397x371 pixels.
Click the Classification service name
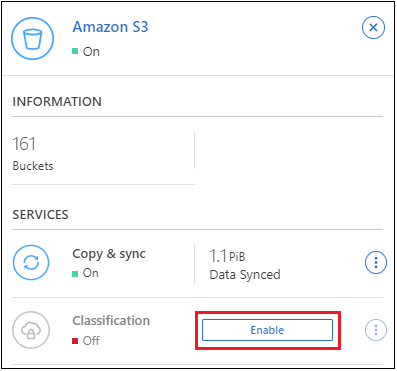(111, 321)
